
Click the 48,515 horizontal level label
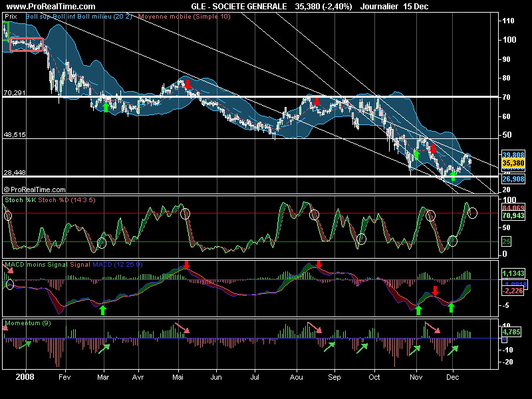click(x=15, y=135)
